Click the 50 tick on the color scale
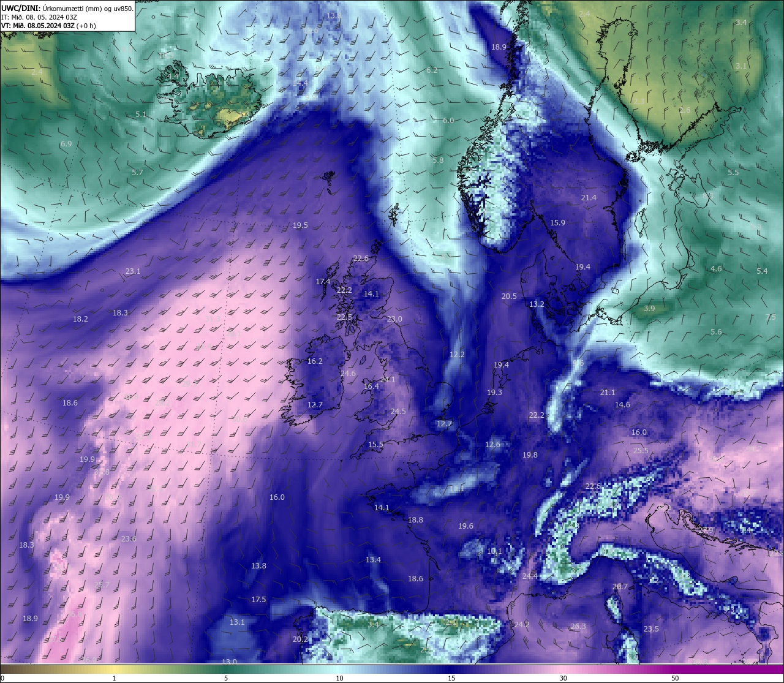Viewport: 784px width, 683px height. tap(675, 678)
